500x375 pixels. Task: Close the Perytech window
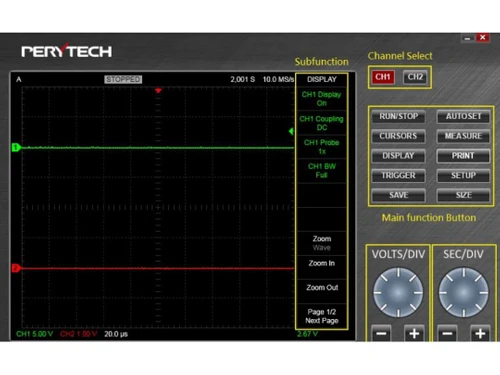pyautogui.click(x=482, y=38)
